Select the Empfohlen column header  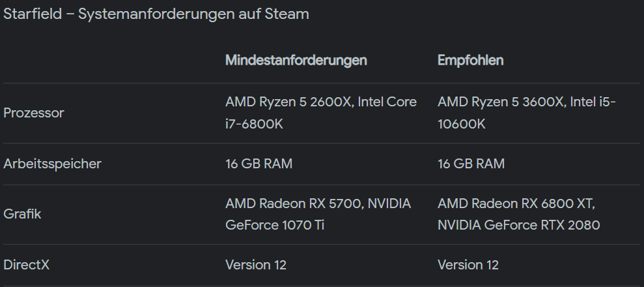click(x=470, y=61)
